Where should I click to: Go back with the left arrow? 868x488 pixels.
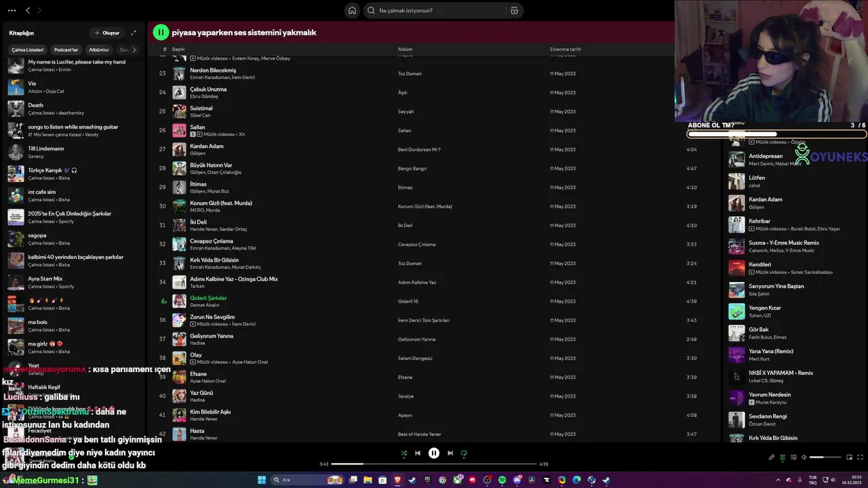click(x=28, y=10)
